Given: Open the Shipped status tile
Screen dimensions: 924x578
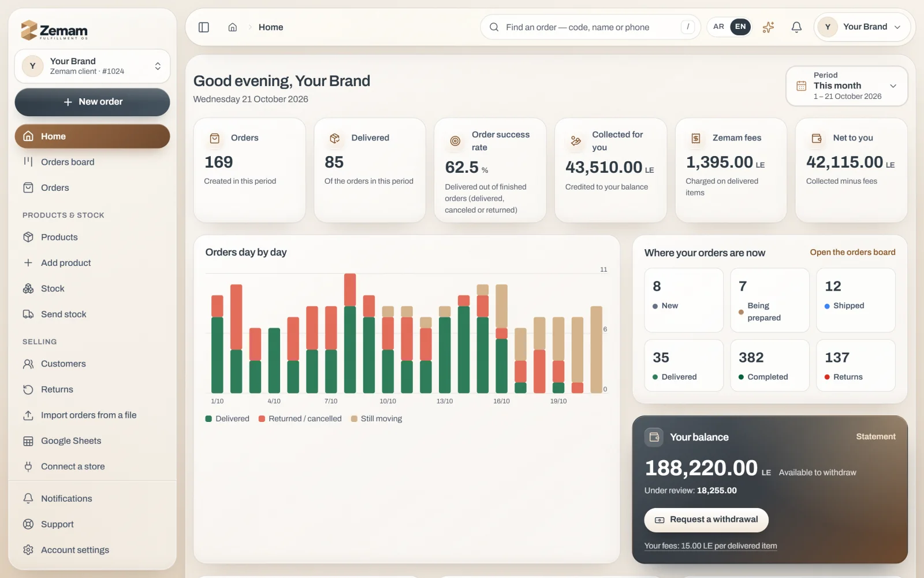Looking at the screenshot, I should (x=856, y=300).
